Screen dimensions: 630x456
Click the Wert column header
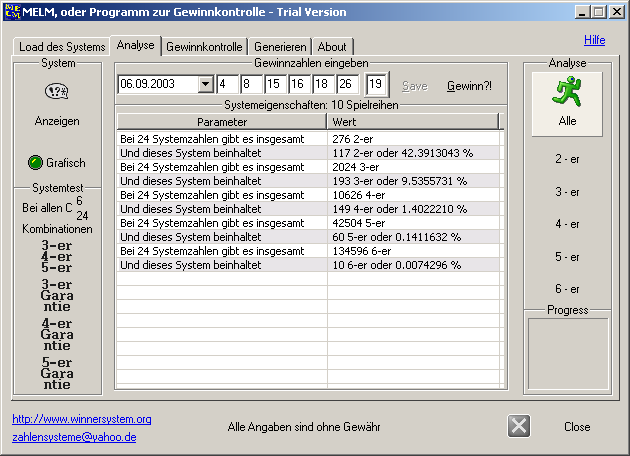(413, 122)
